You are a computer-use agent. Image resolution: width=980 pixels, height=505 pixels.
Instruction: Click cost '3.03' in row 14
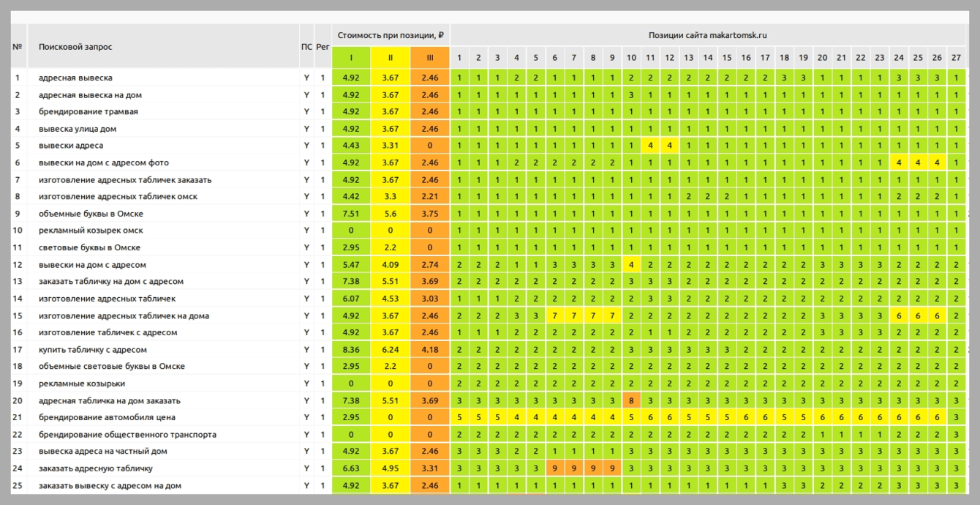pos(430,299)
